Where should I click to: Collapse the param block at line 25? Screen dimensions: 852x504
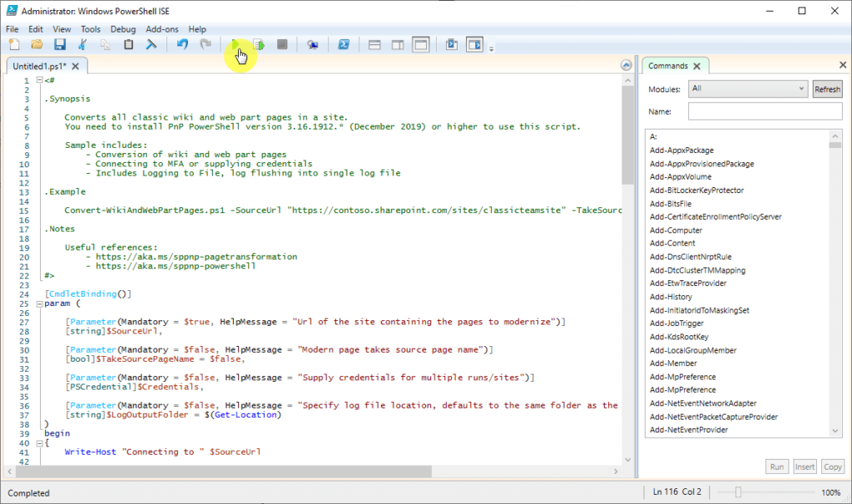click(x=40, y=304)
